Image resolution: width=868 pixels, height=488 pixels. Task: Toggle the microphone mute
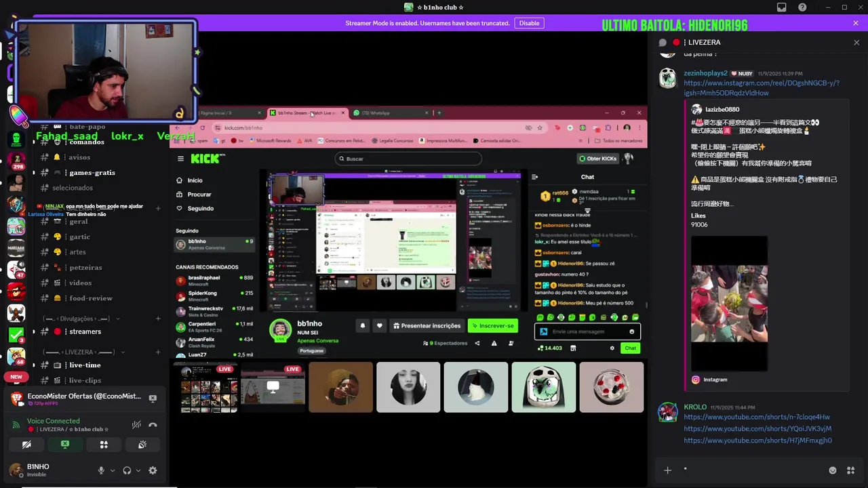(101, 470)
